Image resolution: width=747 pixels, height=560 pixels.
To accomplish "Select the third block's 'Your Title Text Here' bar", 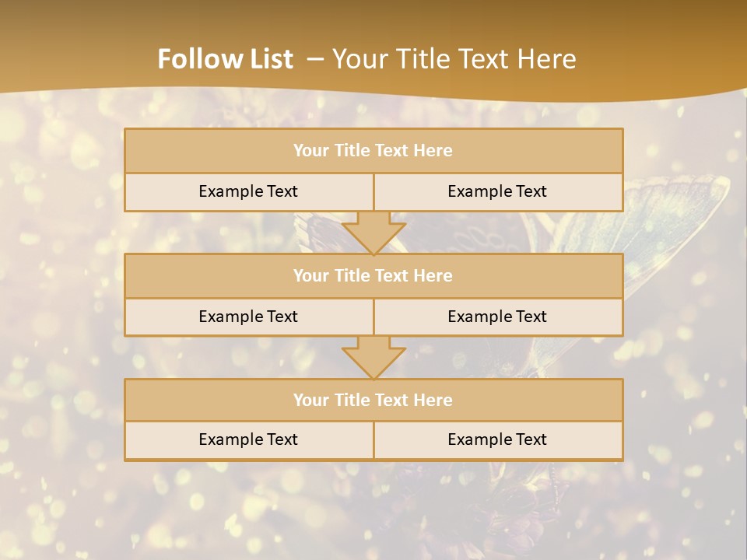I will (374, 400).
